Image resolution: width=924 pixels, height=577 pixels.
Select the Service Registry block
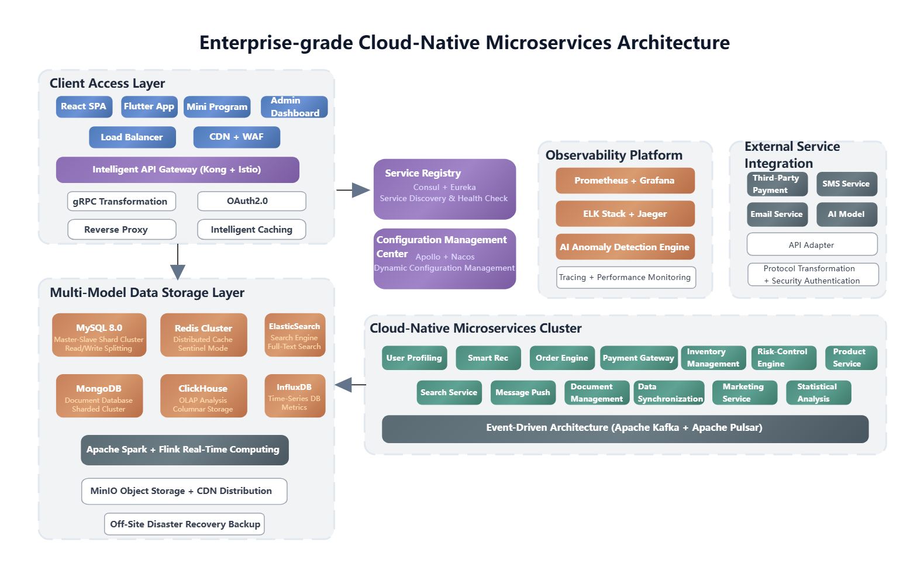click(x=444, y=189)
